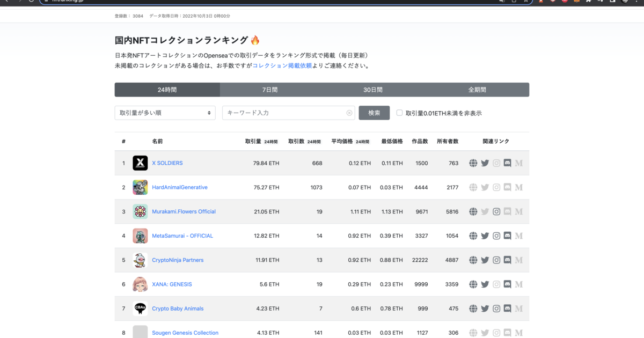Switch to the 7日間 tab
Image resolution: width=644 pixels, height=338 pixels.
[270, 90]
